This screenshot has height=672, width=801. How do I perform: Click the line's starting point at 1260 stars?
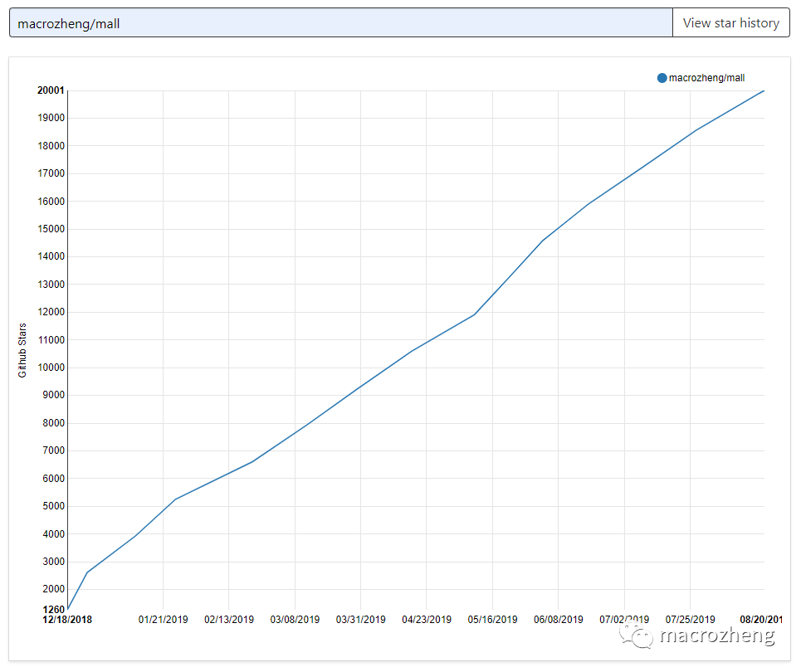pyautogui.click(x=68, y=609)
